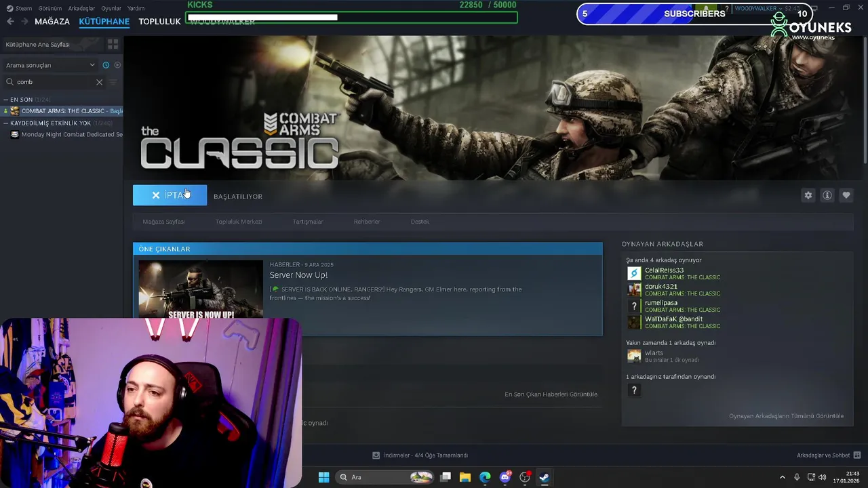Open the Oyunlar menu

click(x=111, y=9)
